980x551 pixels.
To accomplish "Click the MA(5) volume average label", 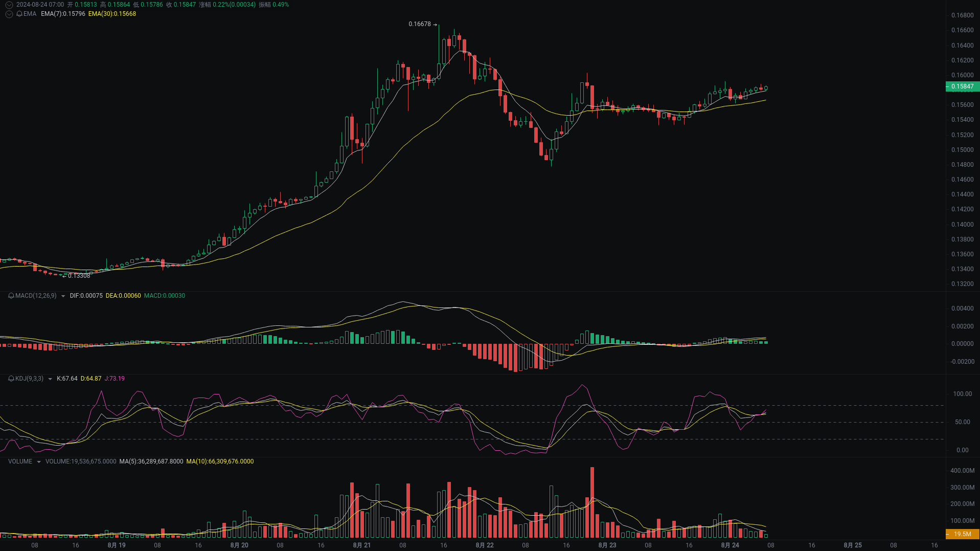I will click(x=150, y=461).
